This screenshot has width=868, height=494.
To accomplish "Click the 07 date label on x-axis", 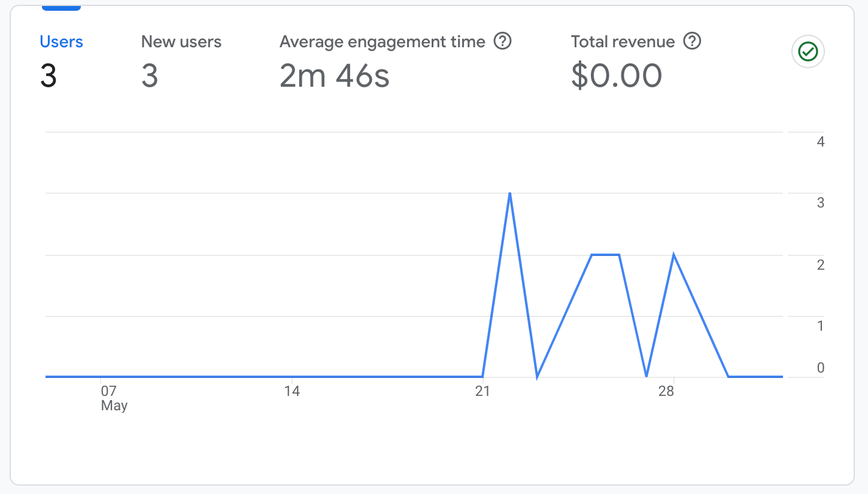I will [108, 392].
